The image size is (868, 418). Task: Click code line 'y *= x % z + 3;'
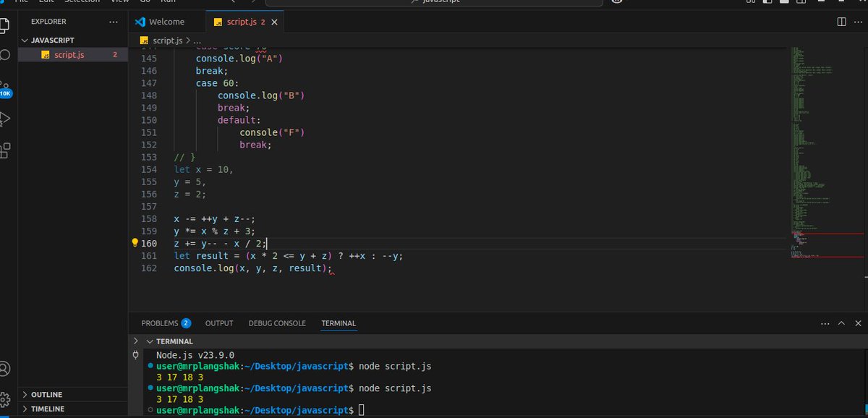pos(215,231)
